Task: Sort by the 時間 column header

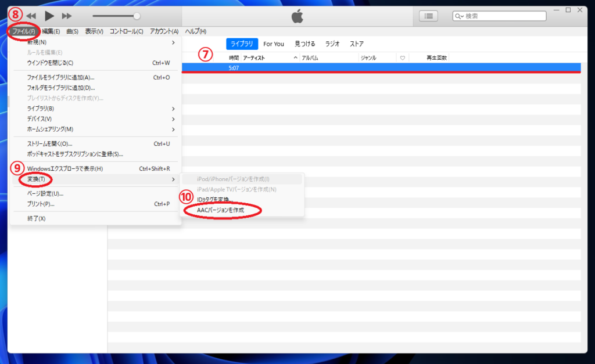Action: [234, 58]
